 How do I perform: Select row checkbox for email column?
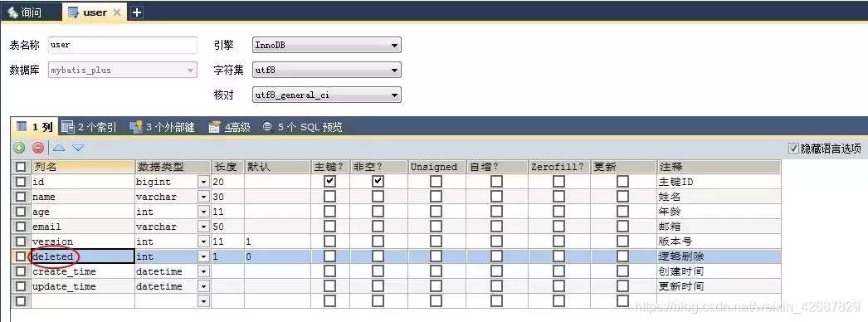[x=21, y=226]
